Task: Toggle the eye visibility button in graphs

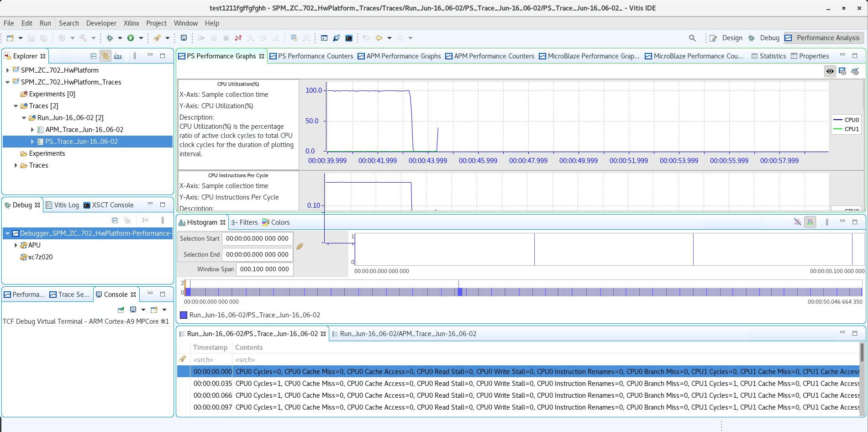Action: (x=830, y=71)
